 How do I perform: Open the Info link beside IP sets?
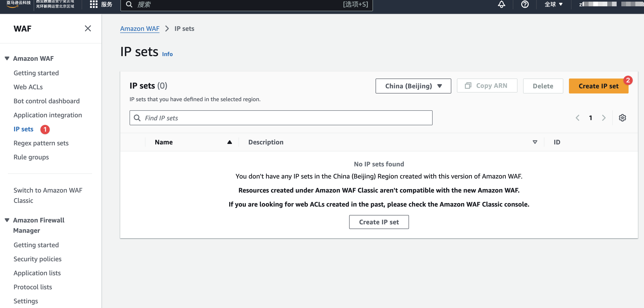pyautogui.click(x=167, y=54)
